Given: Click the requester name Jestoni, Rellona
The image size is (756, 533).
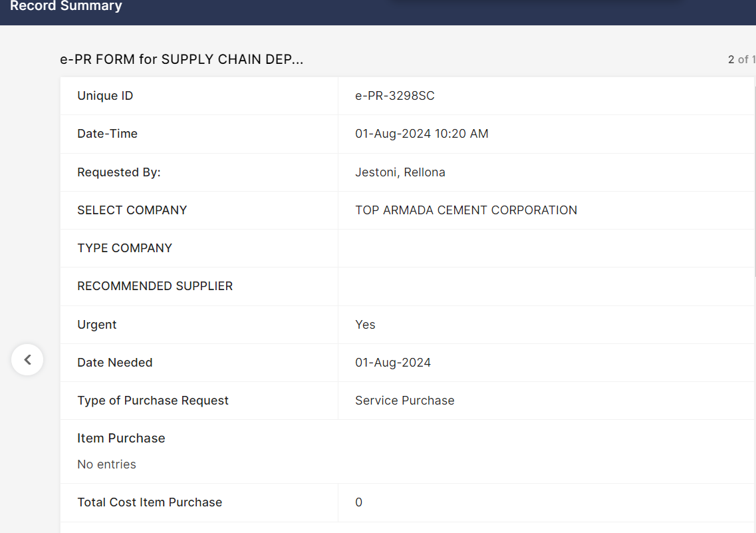Looking at the screenshot, I should (x=400, y=172).
